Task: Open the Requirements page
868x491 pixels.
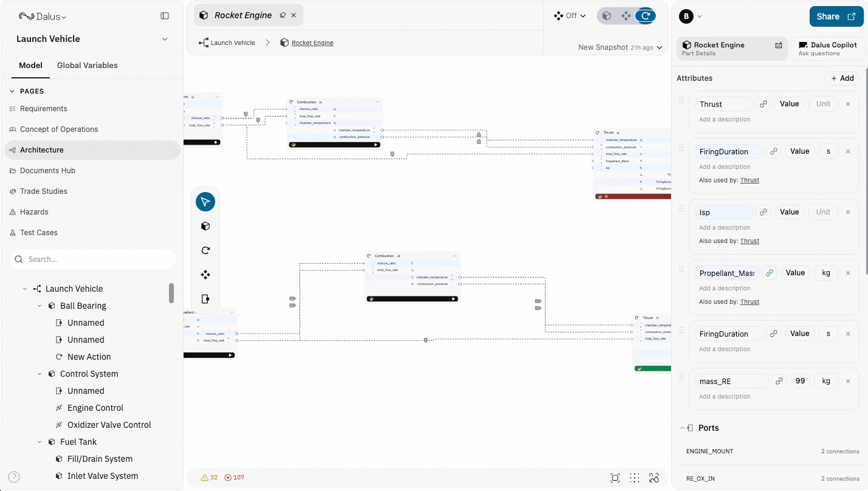Action: [92, 109]
